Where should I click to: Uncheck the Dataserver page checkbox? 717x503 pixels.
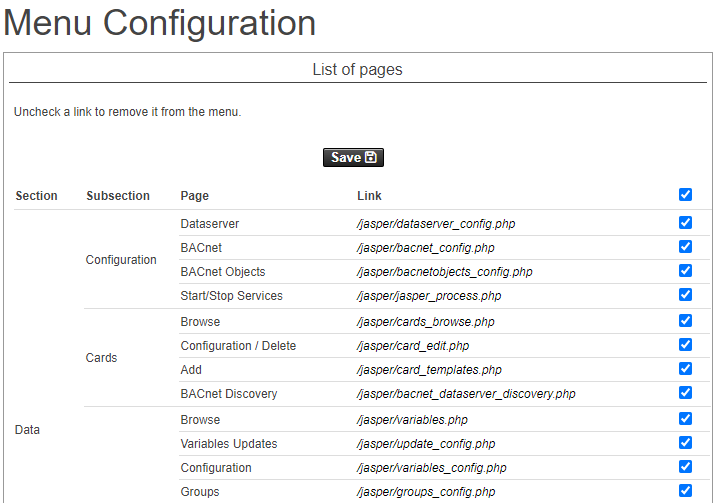(x=685, y=223)
